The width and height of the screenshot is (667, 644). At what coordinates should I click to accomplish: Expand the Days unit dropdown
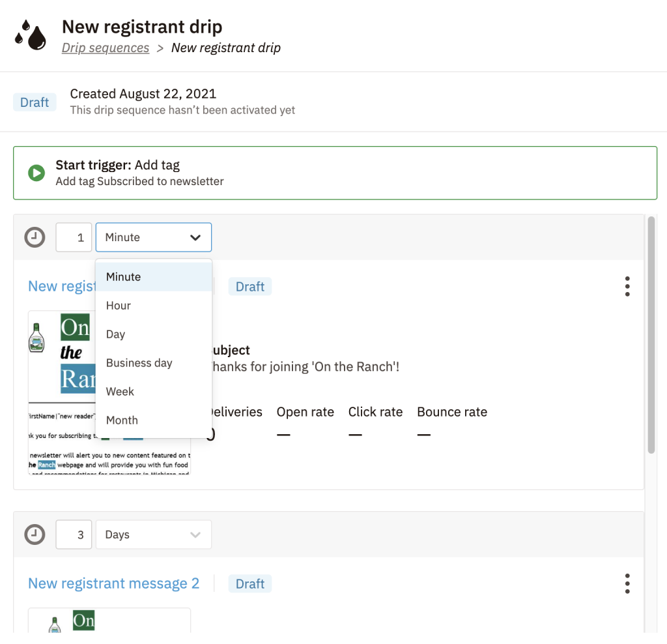pyautogui.click(x=154, y=534)
